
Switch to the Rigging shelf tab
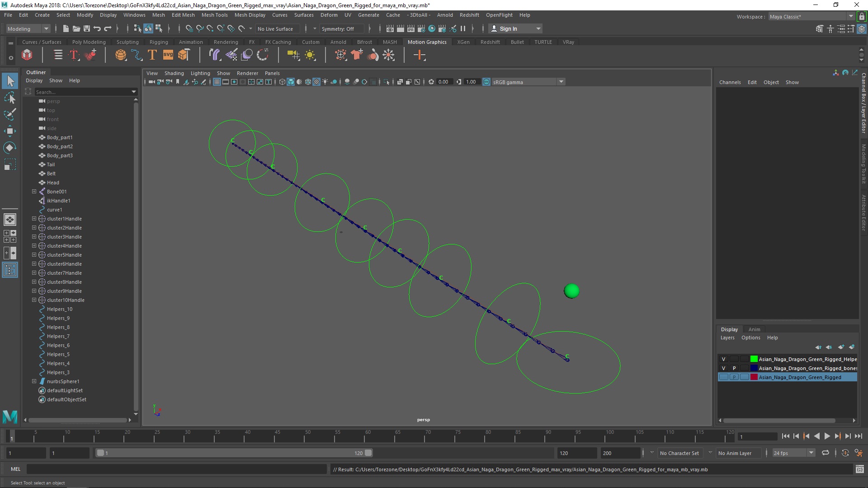(159, 42)
